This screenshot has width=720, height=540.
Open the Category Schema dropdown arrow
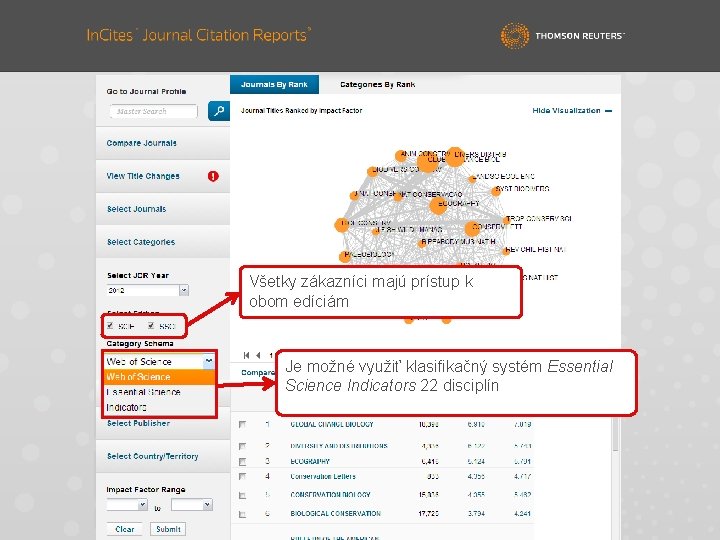coord(208,361)
